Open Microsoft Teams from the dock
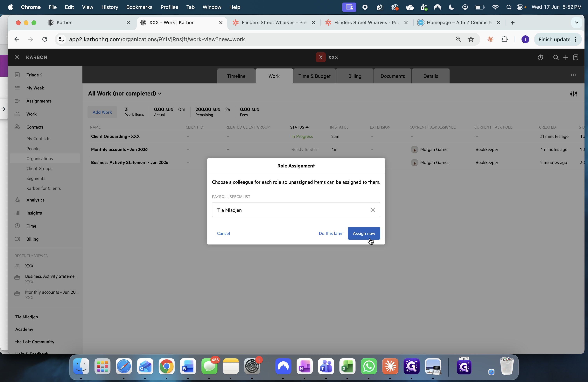This screenshot has height=382, width=588. click(326, 366)
